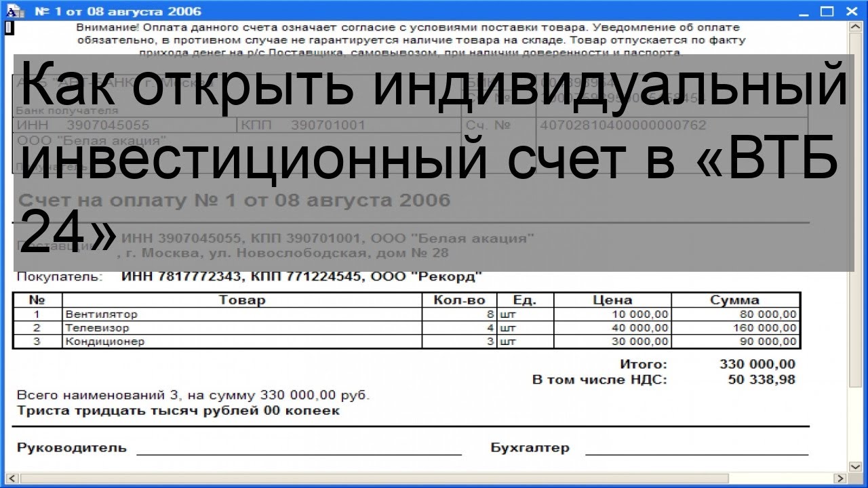Click the Бухгалтер signature line

click(x=697, y=453)
